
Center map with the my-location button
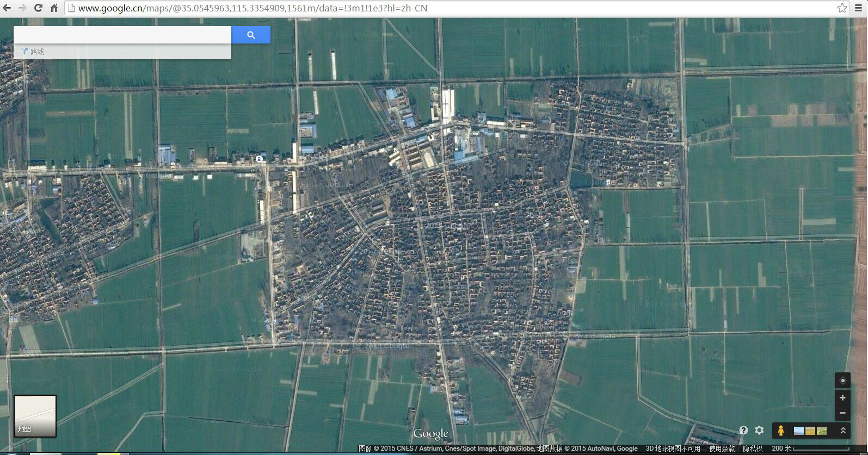tap(842, 381)
